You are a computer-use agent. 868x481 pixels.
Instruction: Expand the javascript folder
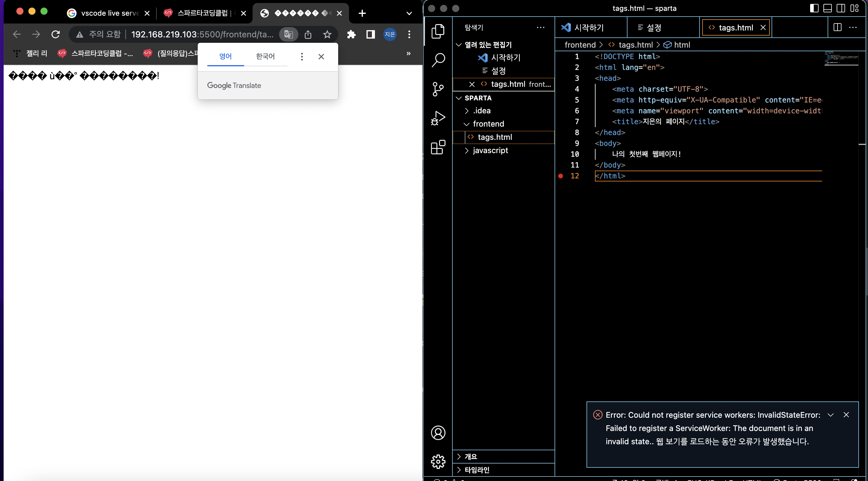tap(503, 150)
